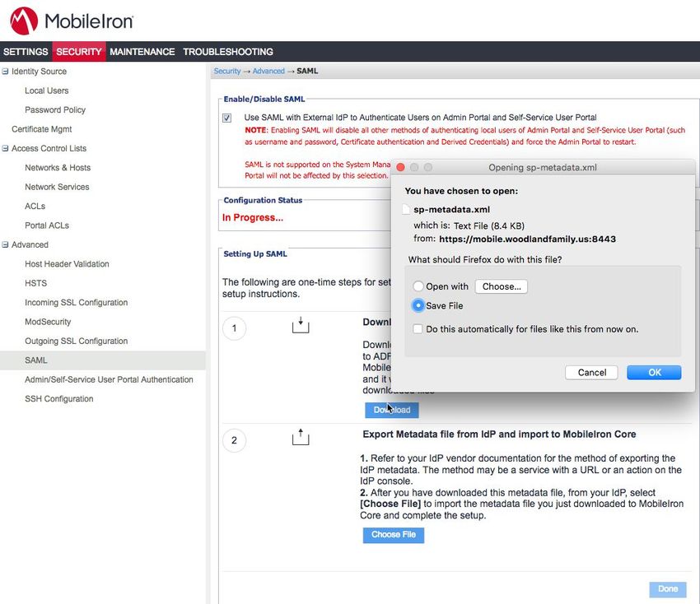Click the Done button
Screen dimensions: 700x604
(x=668, y=589)
